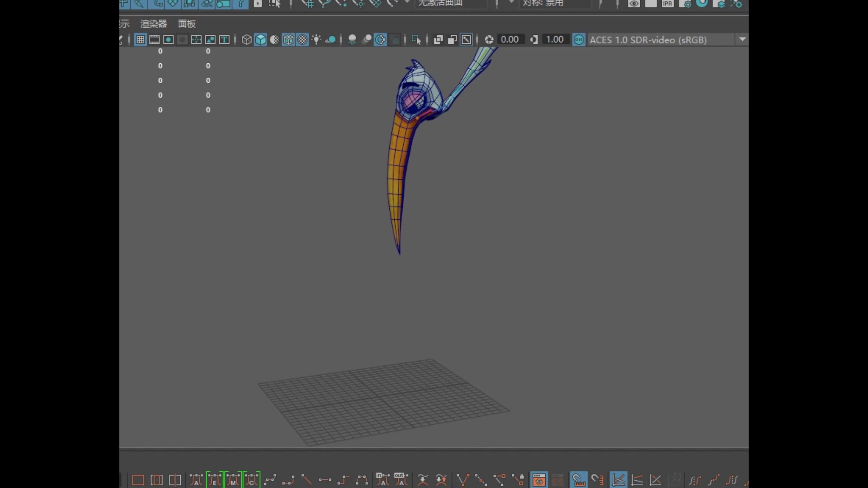Click the smooth shade all cube icon
868x488 pixels.
(261, 40)
